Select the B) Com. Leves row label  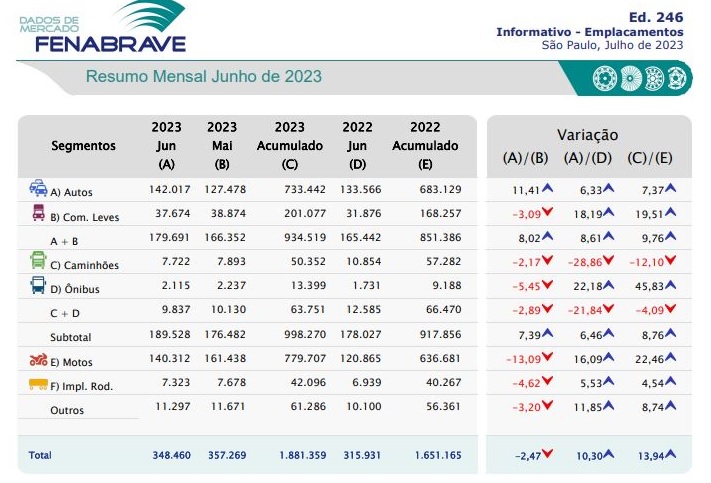pos(84,217)
